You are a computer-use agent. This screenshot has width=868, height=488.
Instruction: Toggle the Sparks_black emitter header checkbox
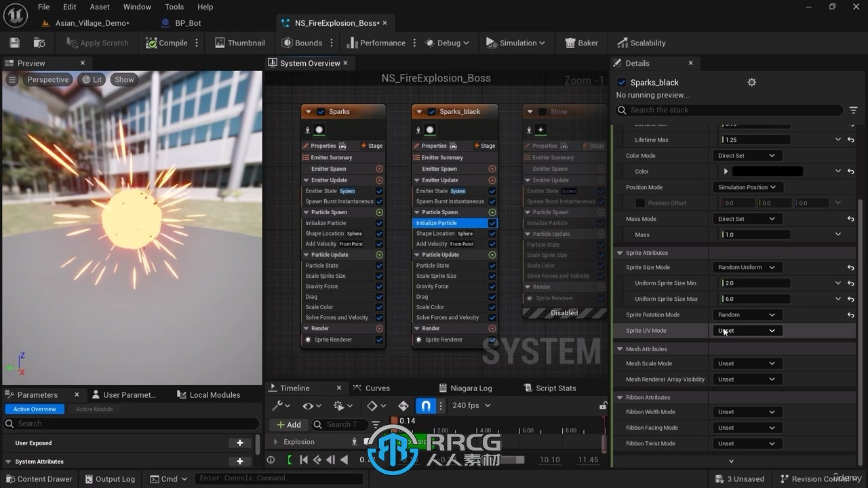pos(431,112)
